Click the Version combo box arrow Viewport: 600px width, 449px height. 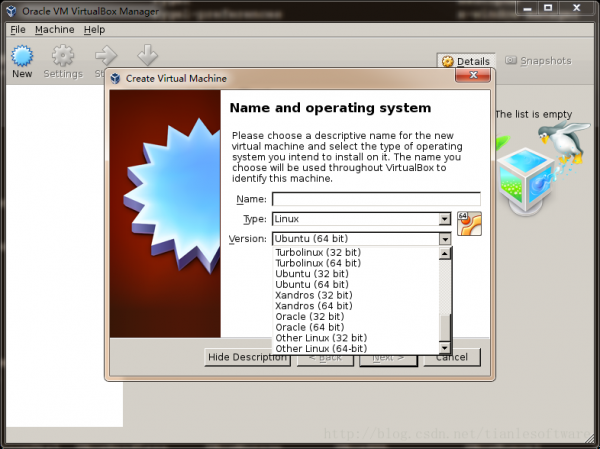[445, 239]
